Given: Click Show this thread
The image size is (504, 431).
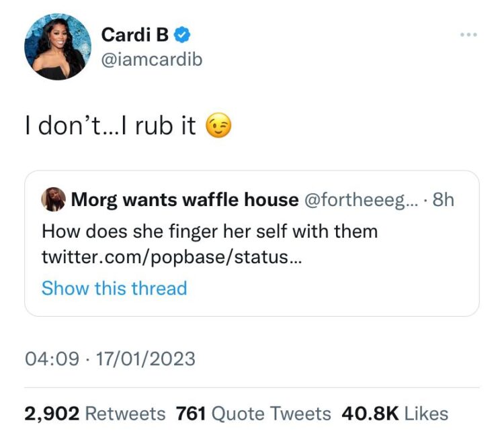Looking at the screenshot, I should tap(114, 288).
